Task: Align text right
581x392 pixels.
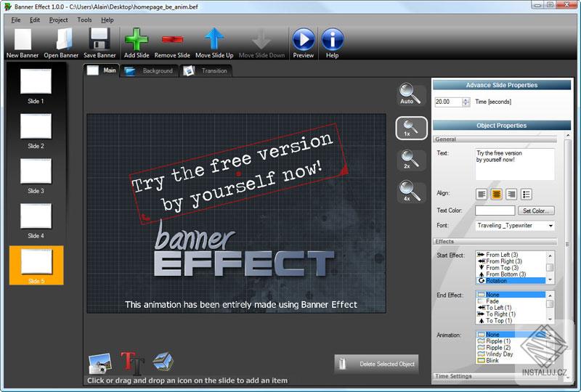Action: tap(511, 194)
